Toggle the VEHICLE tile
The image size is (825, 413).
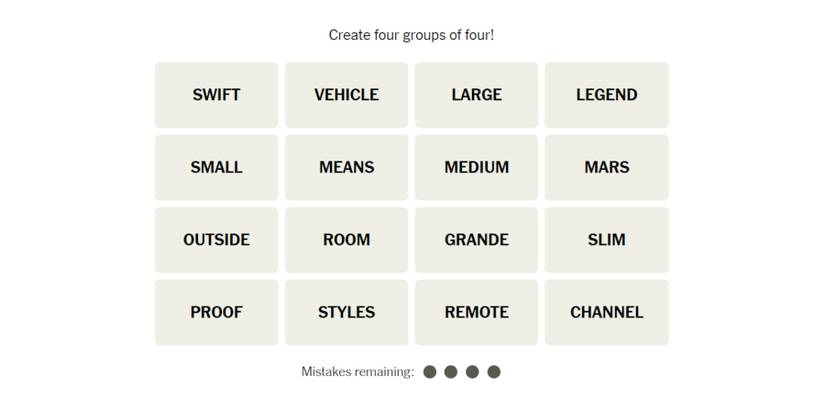pos(346,95)
